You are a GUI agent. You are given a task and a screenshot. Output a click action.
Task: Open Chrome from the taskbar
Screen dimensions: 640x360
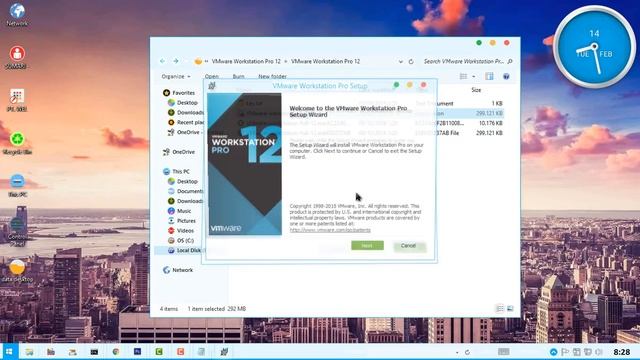(116, 351)
